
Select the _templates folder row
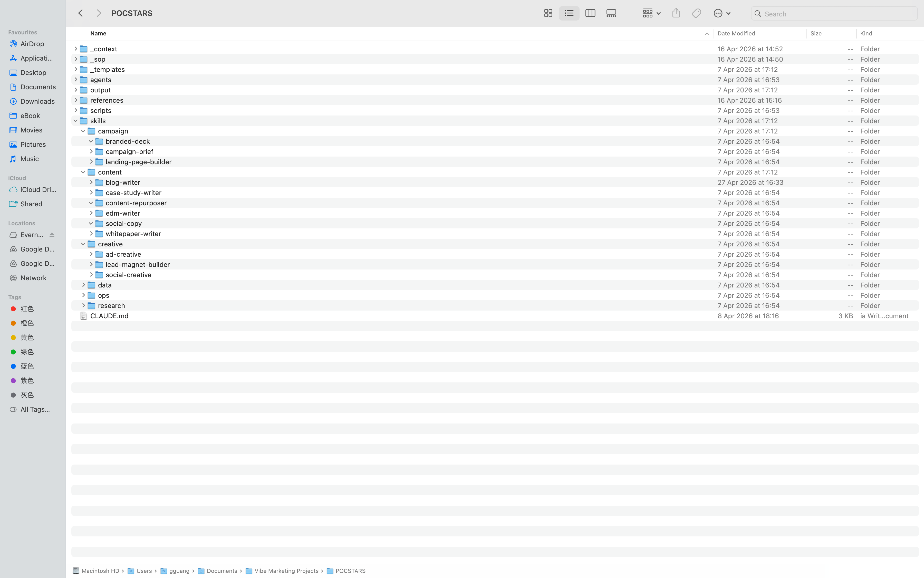point(495,70)
